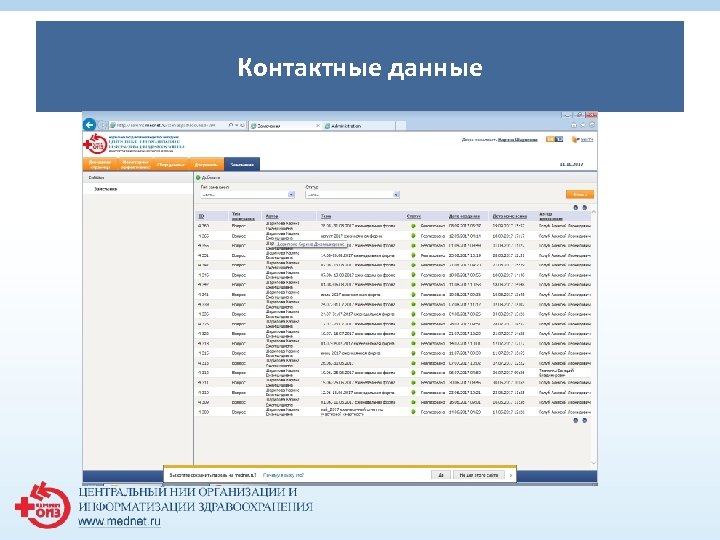Click green status dot in июнь 2017 row
The width and height of the screenshot is (720, 540).
[413, 353]
